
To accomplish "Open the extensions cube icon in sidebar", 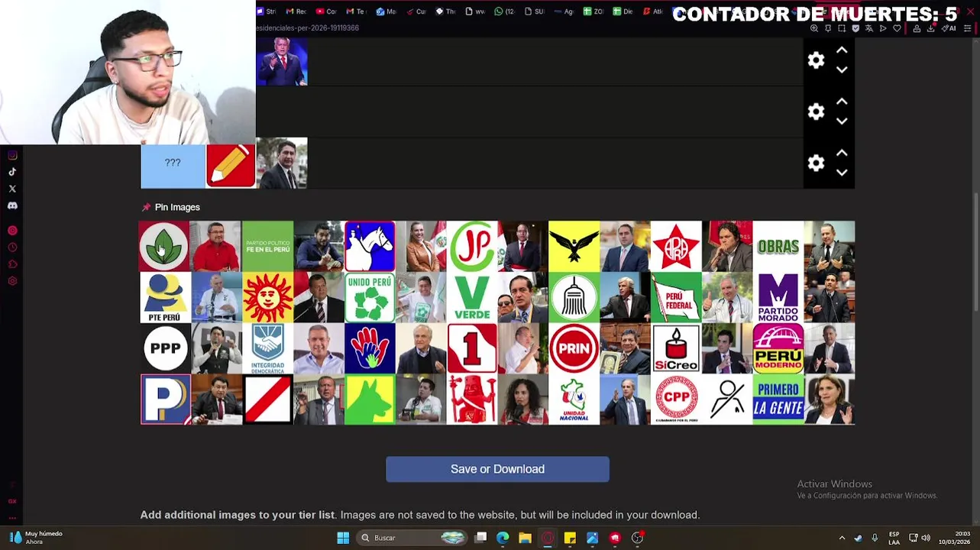I will click(x=12, y=264).
